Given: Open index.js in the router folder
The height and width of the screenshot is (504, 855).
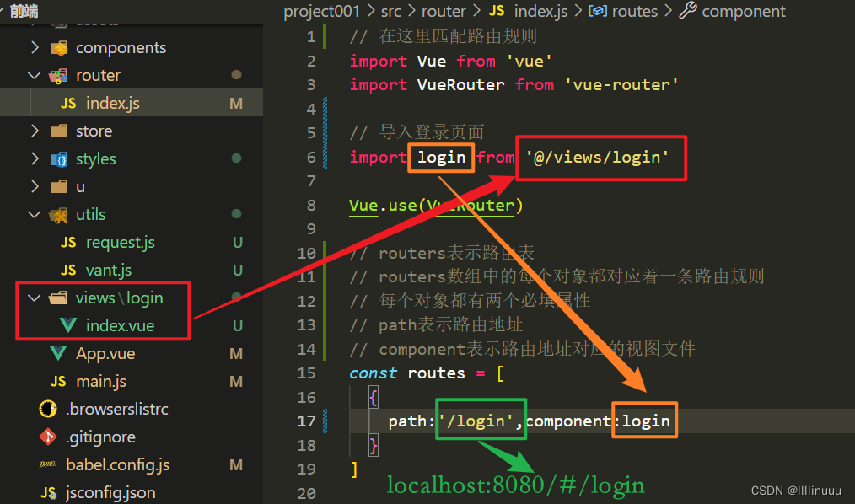Looking at the screenshot, I should [113, 103].
